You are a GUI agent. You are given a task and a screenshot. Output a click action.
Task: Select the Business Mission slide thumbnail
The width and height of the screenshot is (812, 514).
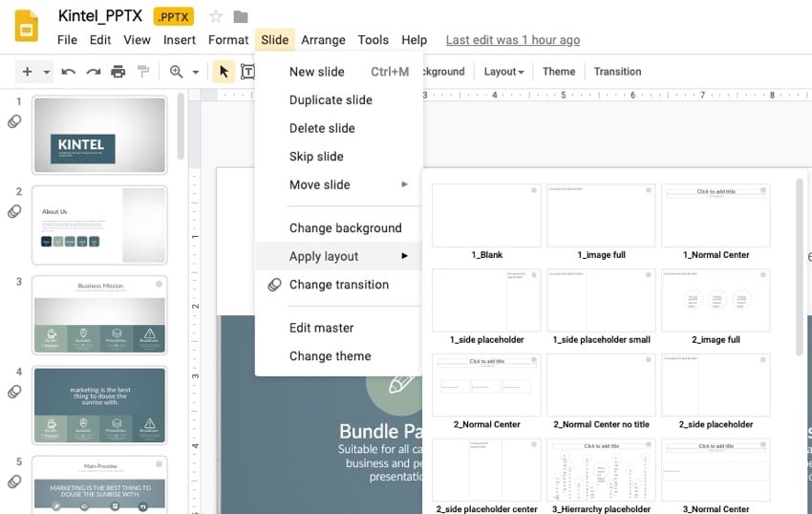(99, 314)
